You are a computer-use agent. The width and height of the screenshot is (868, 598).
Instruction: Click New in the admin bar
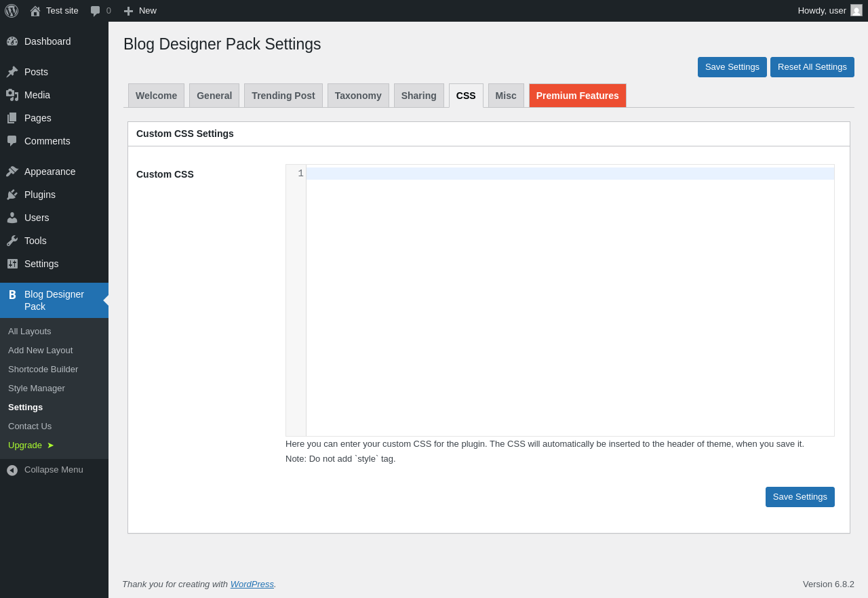[148, 11]
